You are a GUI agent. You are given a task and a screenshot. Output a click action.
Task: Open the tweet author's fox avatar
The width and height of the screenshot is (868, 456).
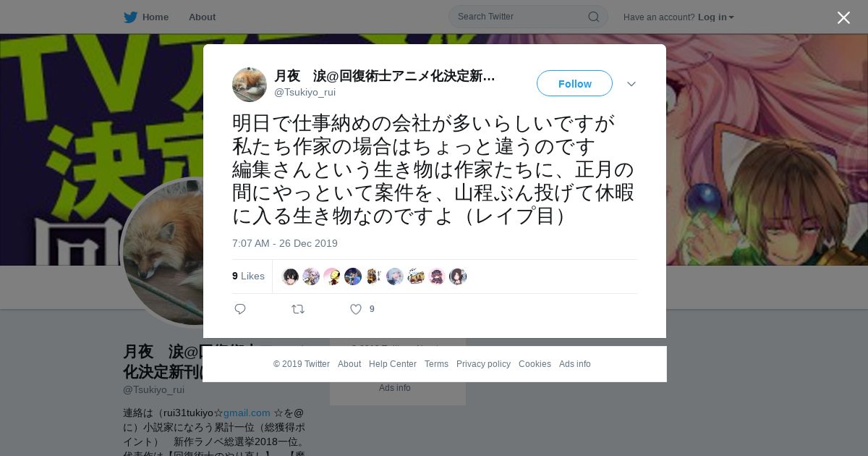pos(250,84)
